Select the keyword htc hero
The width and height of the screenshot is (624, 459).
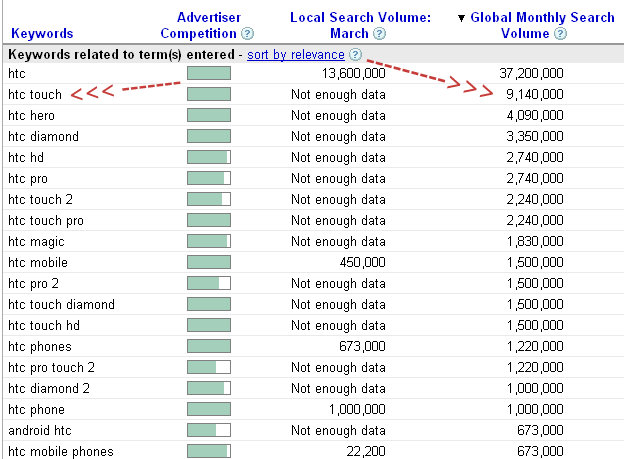31,115
